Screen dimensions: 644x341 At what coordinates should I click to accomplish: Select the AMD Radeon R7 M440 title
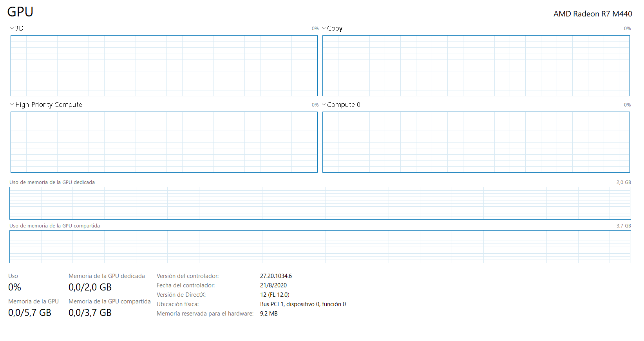click(593, 14)
